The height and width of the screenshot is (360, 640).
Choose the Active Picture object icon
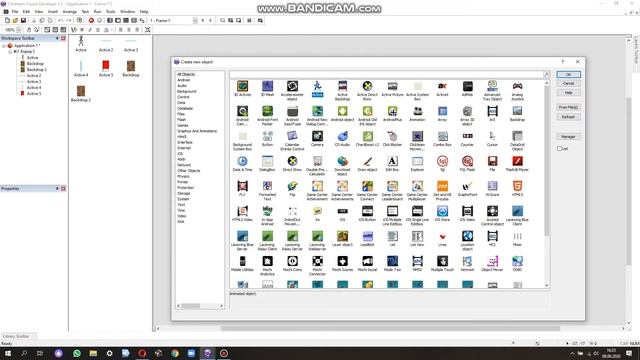[392, 86]
